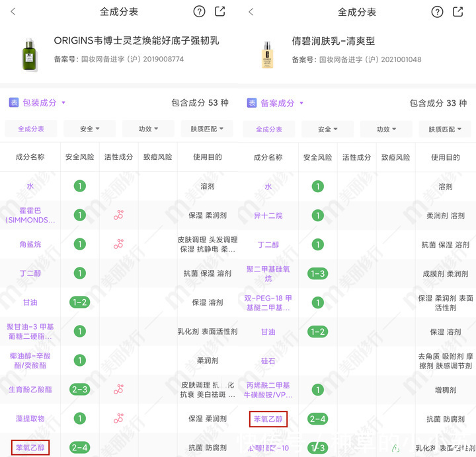Open ingredient 异十二烷 link

[268, 215]
